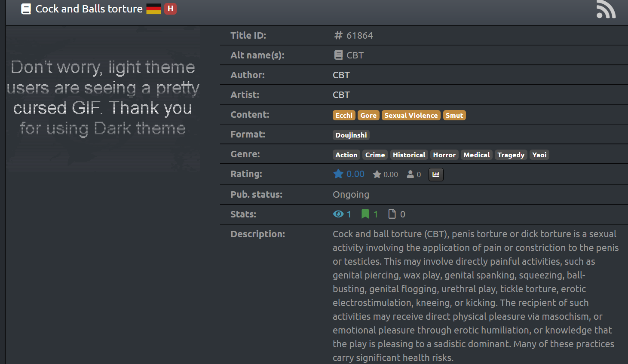Screen dimensions: 628x364
Task: Click the CBT artist link
Action: [x=341, y=95]
